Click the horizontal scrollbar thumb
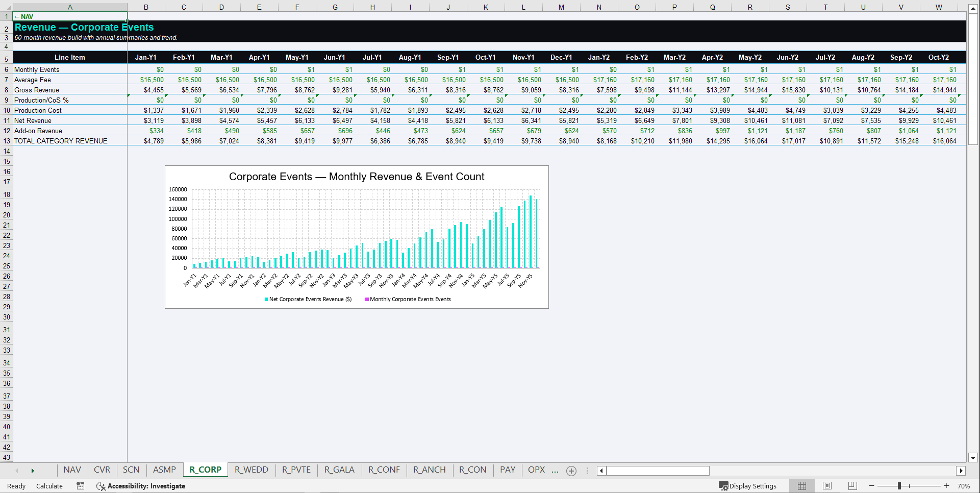This screenshot has width=980, height=493. [658, 471]
